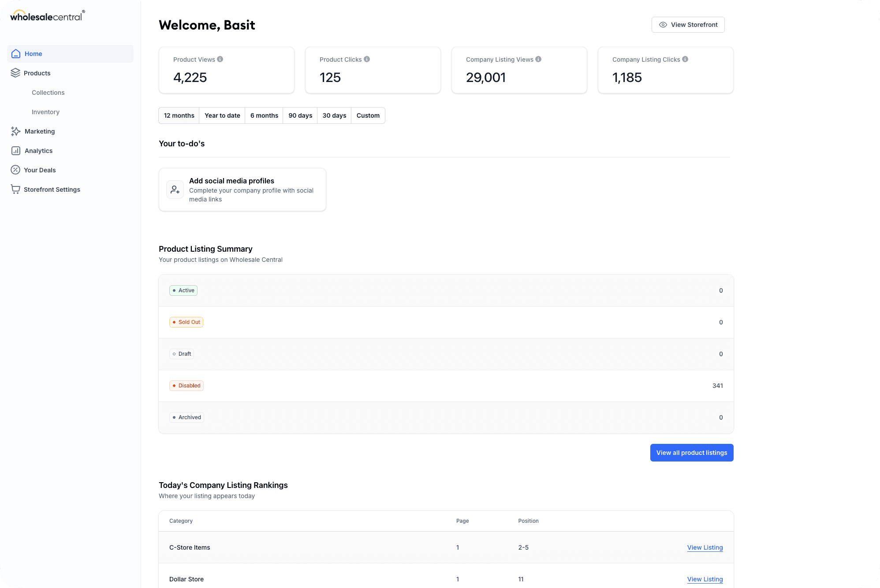Click info icon beside Company Listing Clicks

click(x=685, y=59)
